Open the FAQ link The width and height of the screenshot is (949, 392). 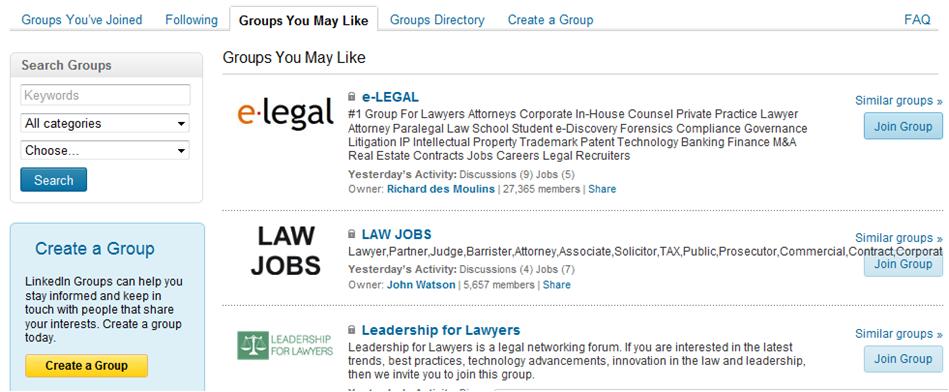tap(917, 20)
